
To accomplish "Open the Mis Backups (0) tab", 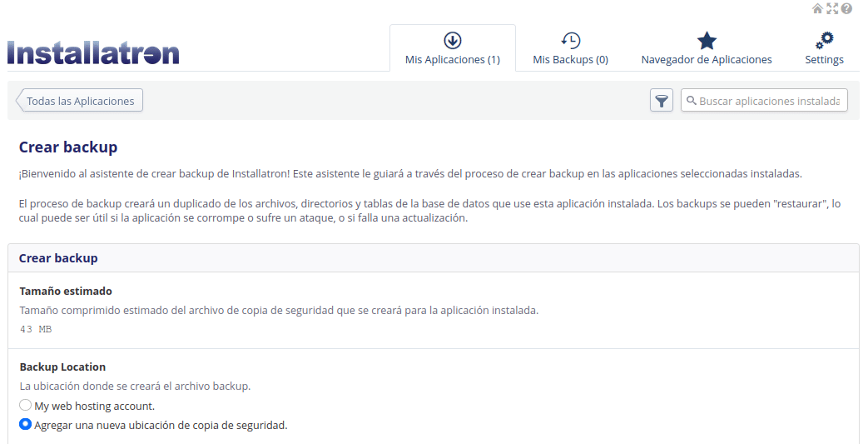I will coord(570,59).
